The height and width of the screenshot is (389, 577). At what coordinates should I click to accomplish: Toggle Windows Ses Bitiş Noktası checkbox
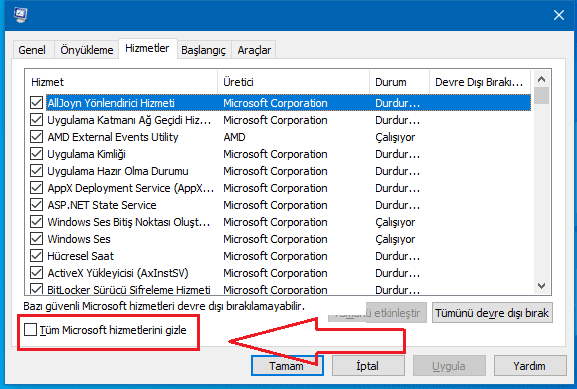(36, 222)
